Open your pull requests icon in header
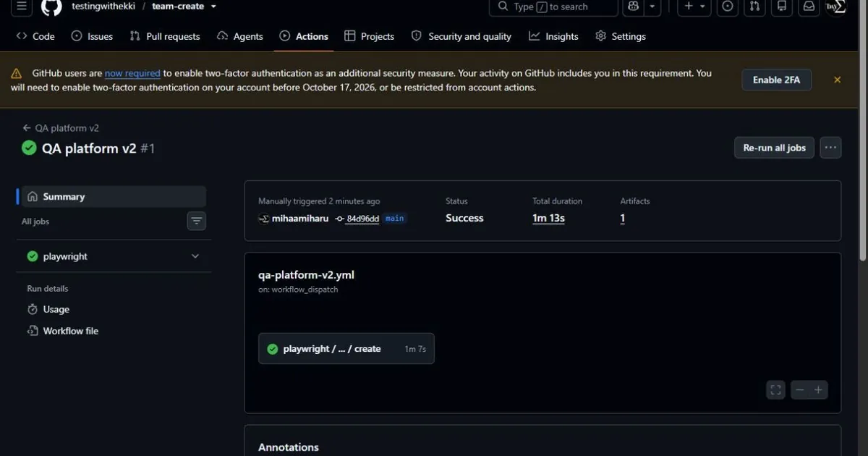Image resolution: width=868 pixels, height=456 pixels. pyautogui.click(x=754, y=7)
